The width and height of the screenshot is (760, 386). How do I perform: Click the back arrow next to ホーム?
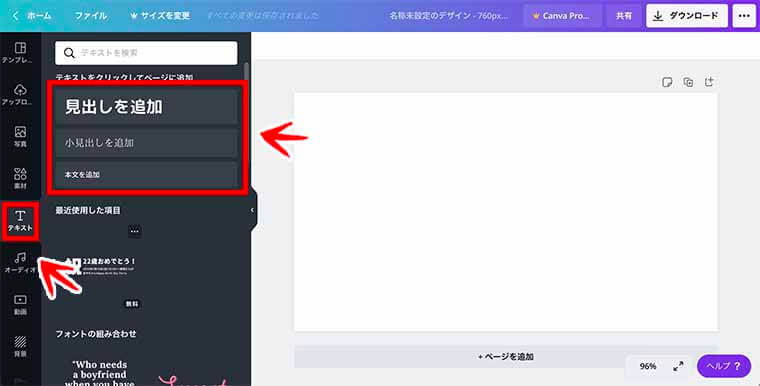tap(16, 16)
